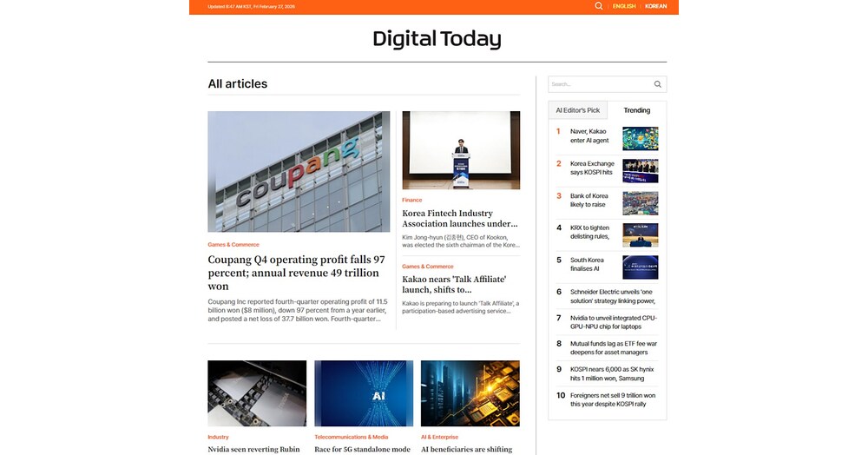
Task: Read Korea Fintech Industry Association article
Action: [460, 219]
